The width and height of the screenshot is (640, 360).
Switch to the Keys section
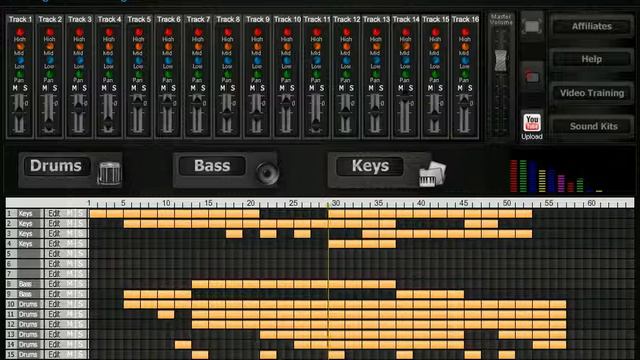tap(370, 166)
